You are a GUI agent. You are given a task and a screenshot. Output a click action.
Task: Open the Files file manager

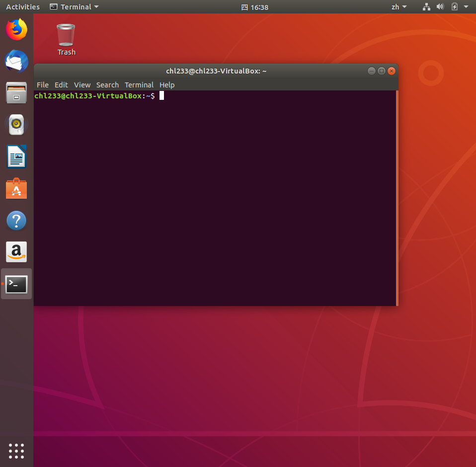tap(16, 93)
